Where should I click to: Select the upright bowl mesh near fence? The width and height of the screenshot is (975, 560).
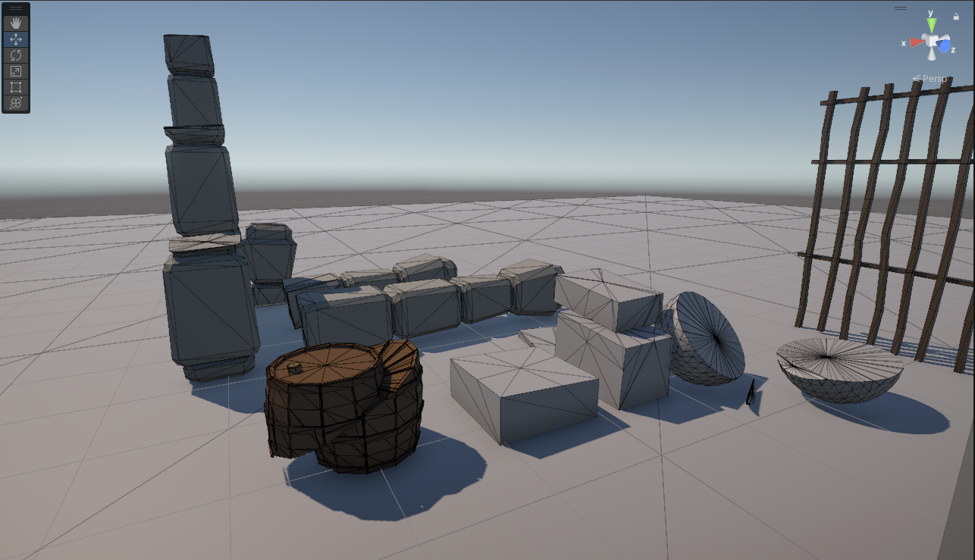point(839,370)
